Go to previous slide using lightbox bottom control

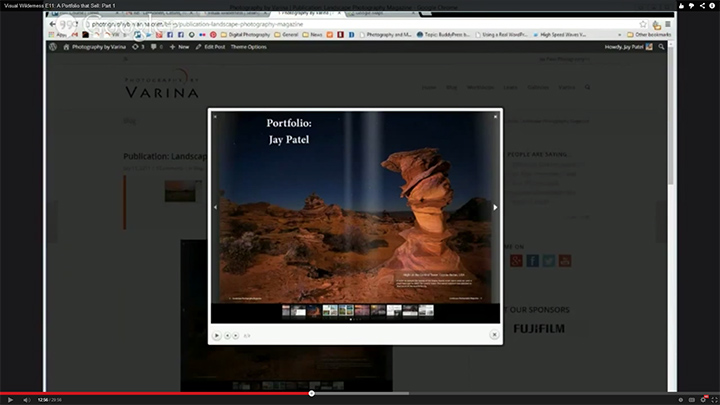[x=227, y=336]
